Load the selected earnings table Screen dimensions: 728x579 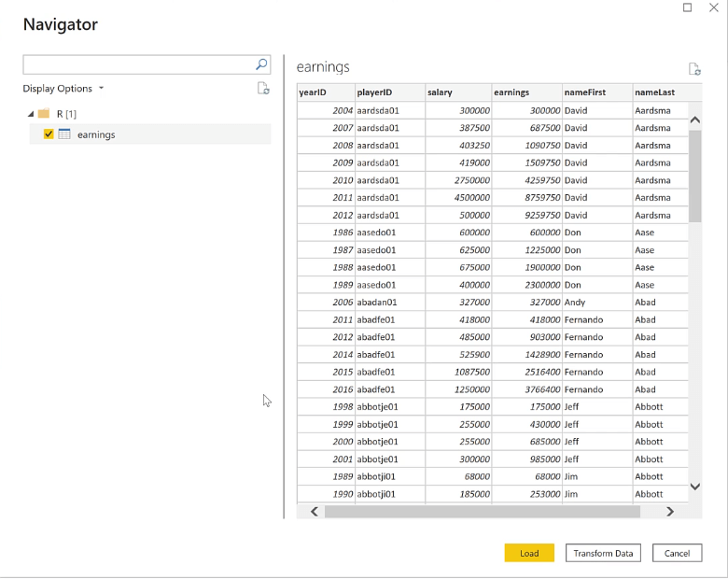click(529, 553)
